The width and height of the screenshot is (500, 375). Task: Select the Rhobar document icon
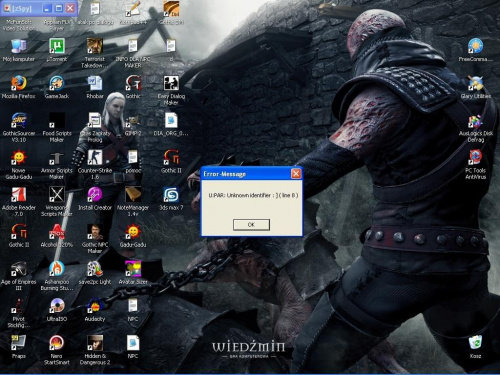click(95, 83)
